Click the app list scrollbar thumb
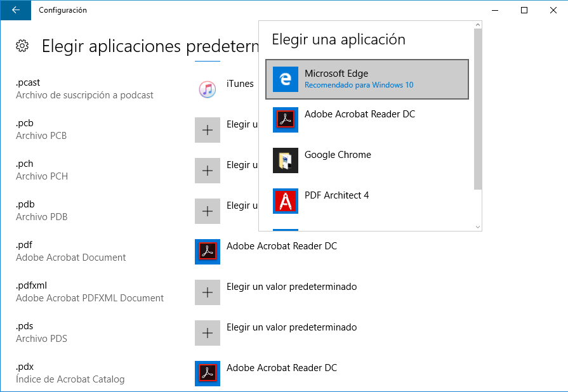 (x=478, y=108)
